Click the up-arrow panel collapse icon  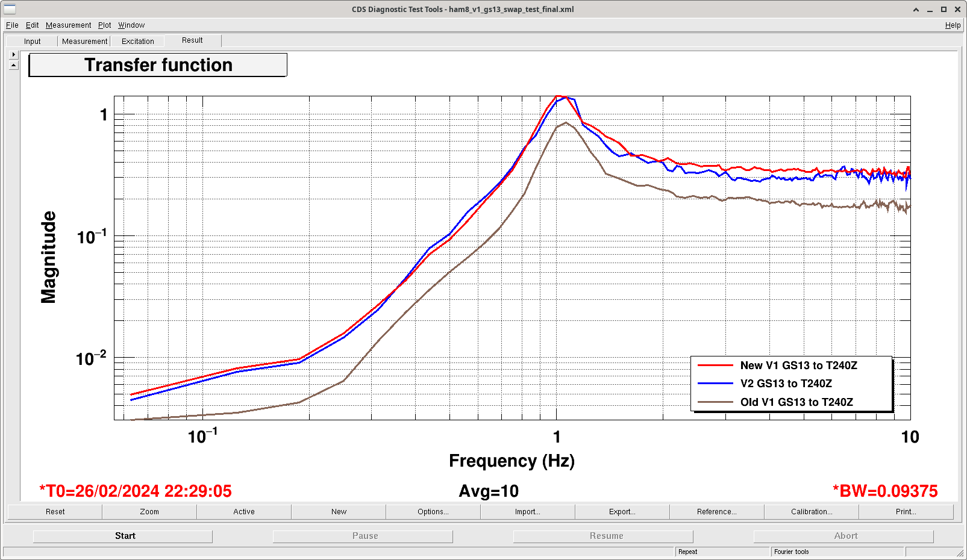click(x=13, y=65)
